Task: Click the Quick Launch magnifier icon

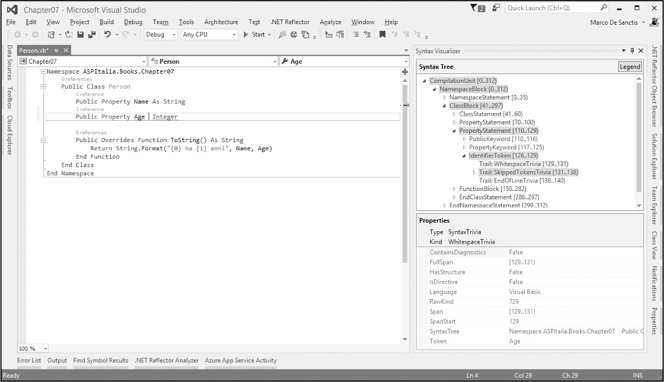Action: coord(604,8)
